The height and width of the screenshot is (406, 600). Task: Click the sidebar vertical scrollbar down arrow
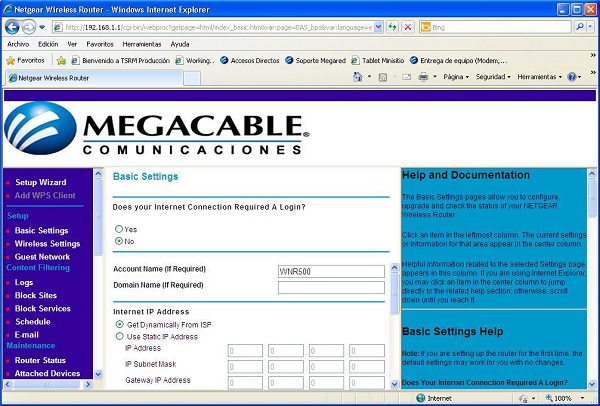point(98,374)
